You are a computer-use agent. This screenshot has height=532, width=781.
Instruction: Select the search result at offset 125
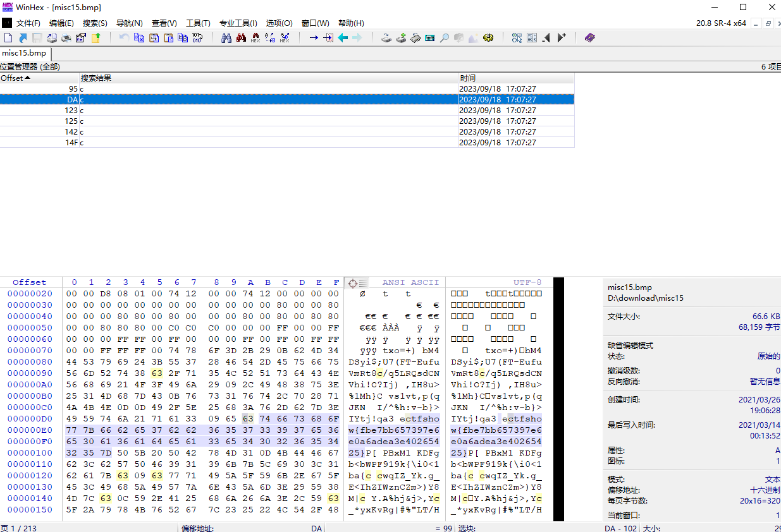287,121
